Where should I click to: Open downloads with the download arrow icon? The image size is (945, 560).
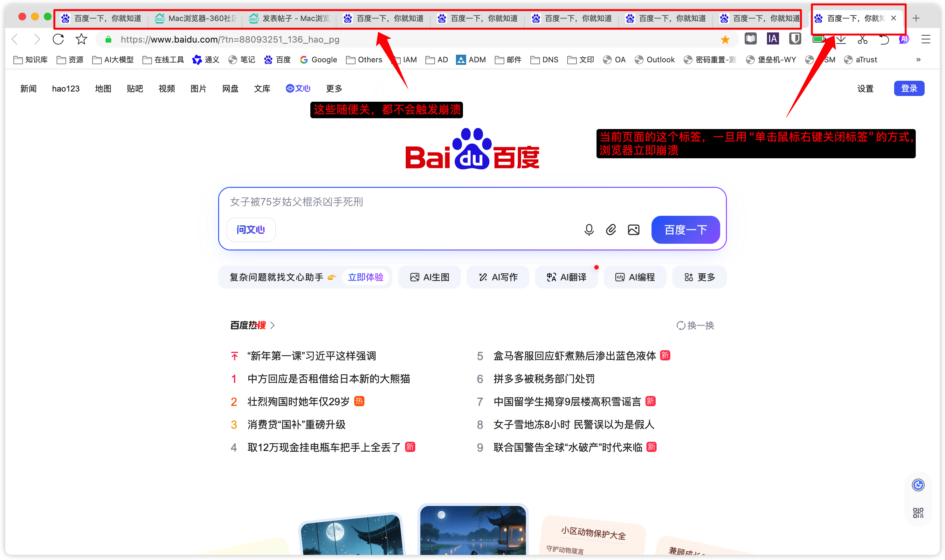(x=841, y=39)
